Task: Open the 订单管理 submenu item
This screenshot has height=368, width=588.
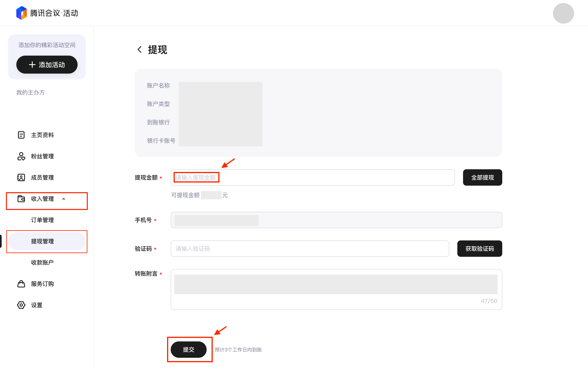Action: click(47, 220)
